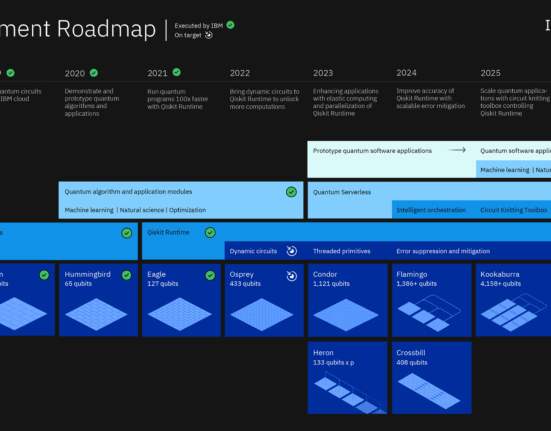
Task: Click the 'Hummingbird' processor name
Action: point(87,274)
